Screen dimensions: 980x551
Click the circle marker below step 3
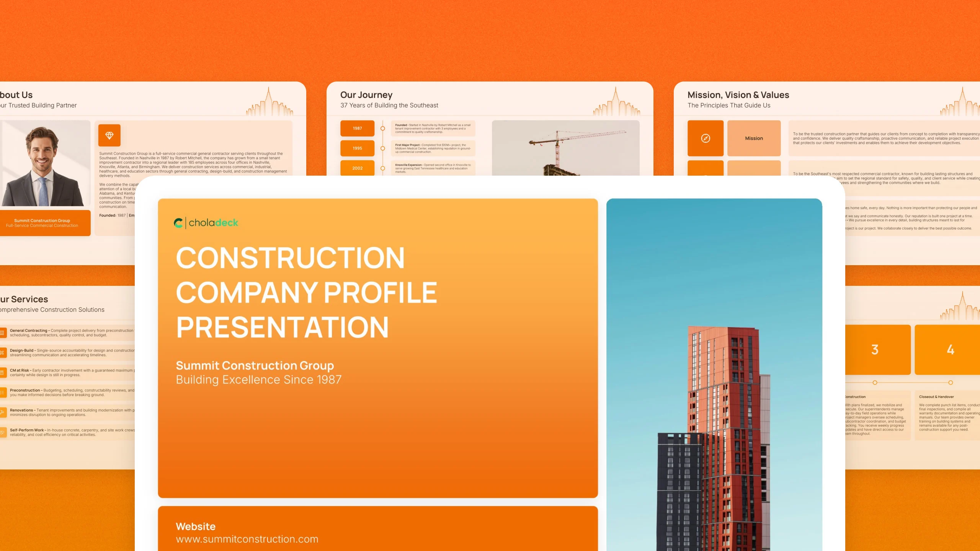click(x=875, y=383)
